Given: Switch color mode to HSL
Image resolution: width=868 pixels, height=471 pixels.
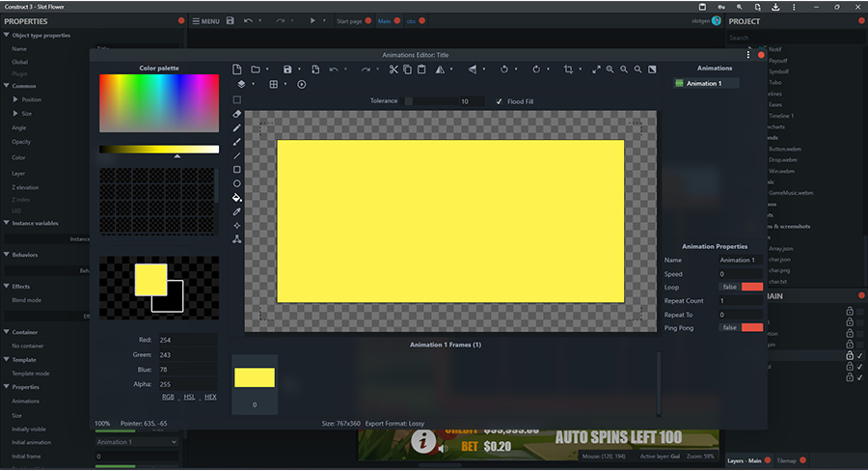Looking at the screenshot, I should click(x=189, y=397).
